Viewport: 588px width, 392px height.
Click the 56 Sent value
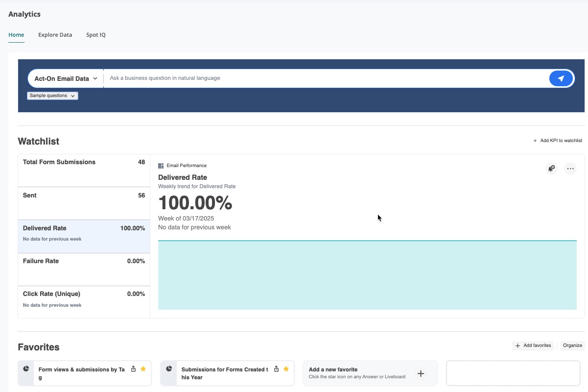141,195
